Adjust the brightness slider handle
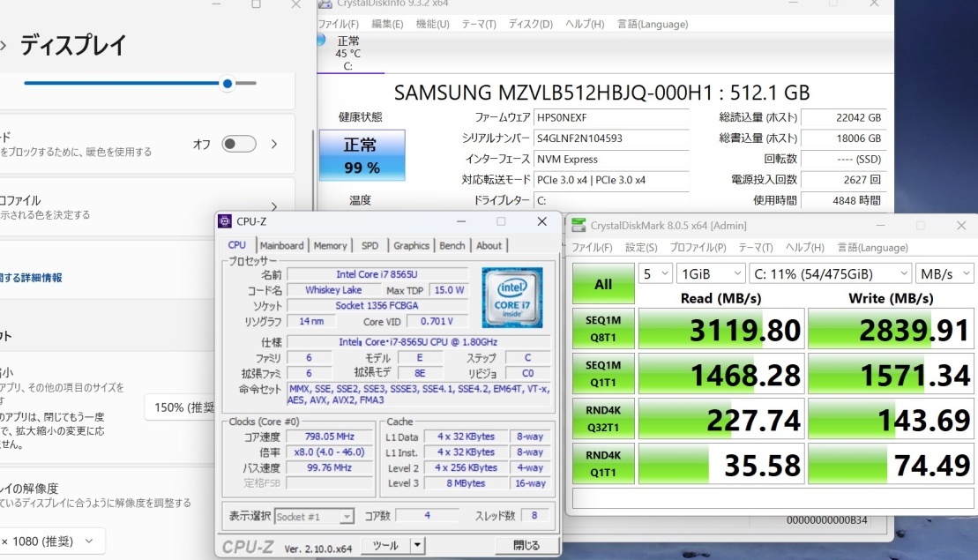 (x=228, y=83)
